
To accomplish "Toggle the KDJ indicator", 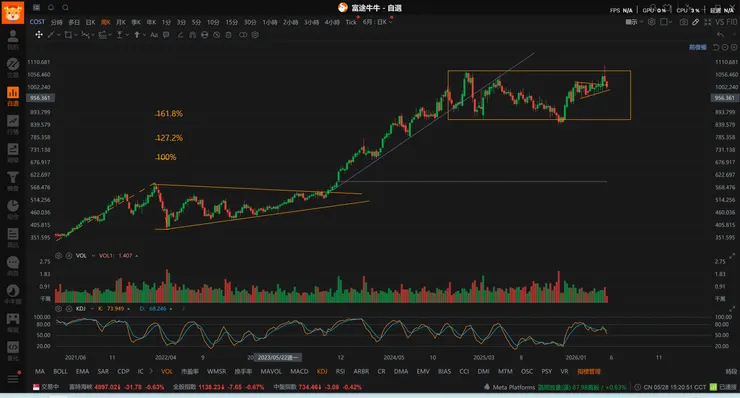I will pyautogui.click(x=322, y=372).
